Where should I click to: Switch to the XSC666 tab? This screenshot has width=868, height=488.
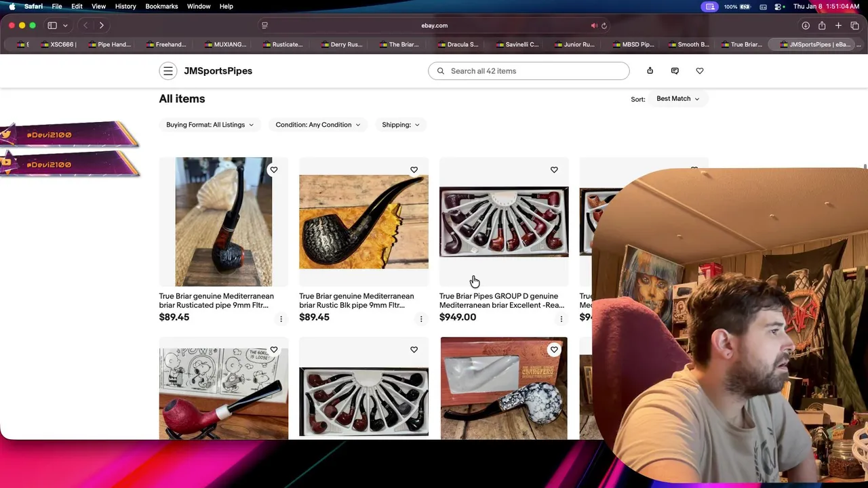click(58, 45)
